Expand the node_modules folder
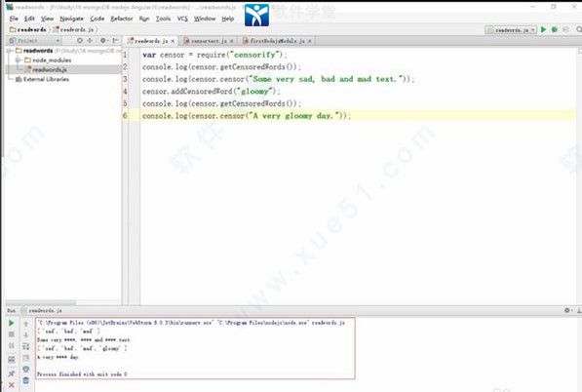This screenshot has height=392, width=582. coord(18,59)
